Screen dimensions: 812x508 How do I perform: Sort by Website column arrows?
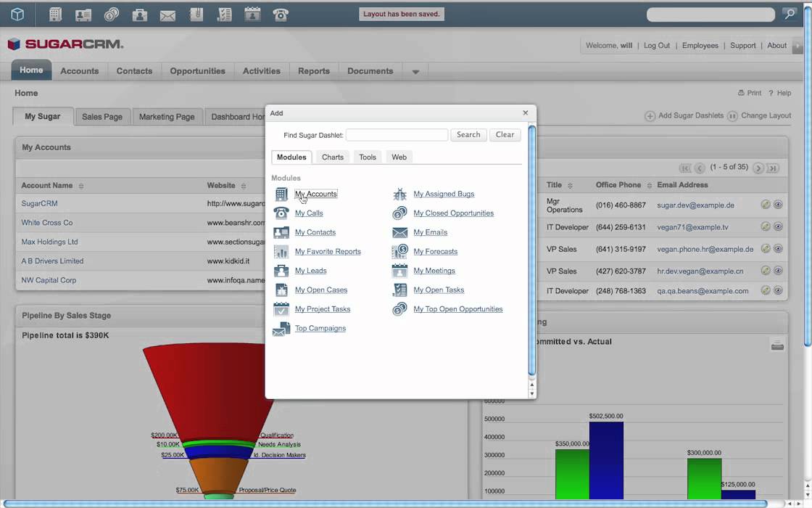point(243,186)
